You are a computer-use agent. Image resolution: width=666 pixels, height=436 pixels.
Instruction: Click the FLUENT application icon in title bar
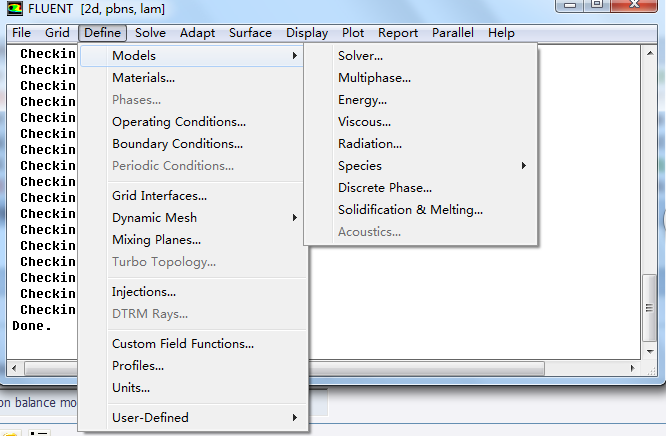(14, 8)
